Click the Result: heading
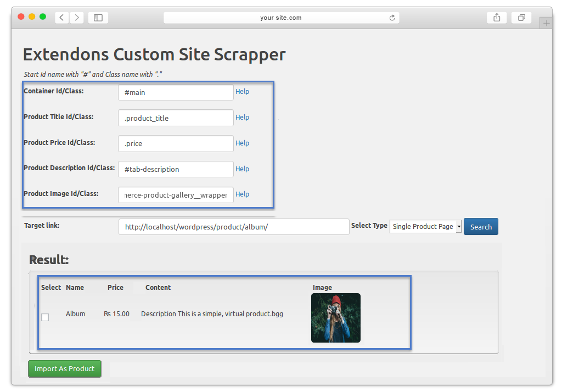 click(x=49, y=260)
